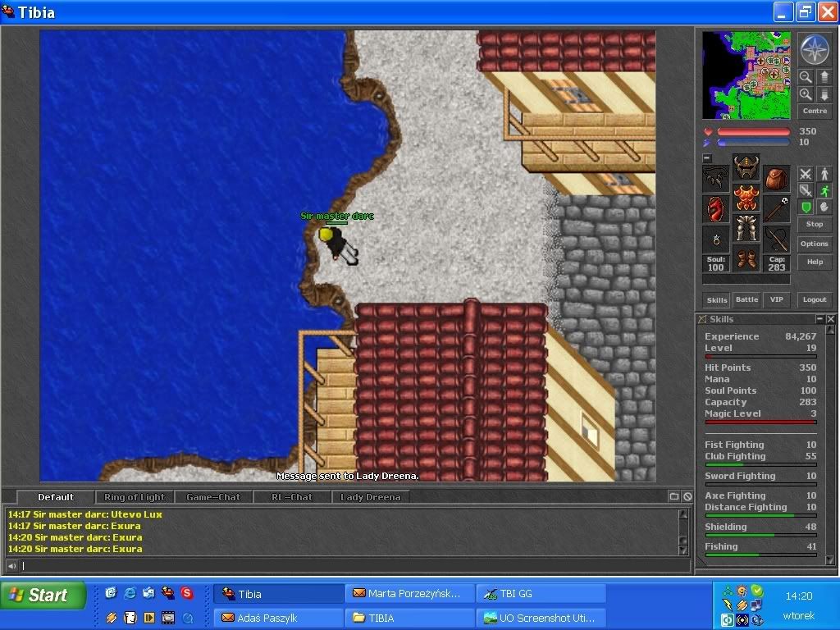This screenshot has height=630, width=840.
Task: Click the Soul points counter box
Action: coord(715,263)
